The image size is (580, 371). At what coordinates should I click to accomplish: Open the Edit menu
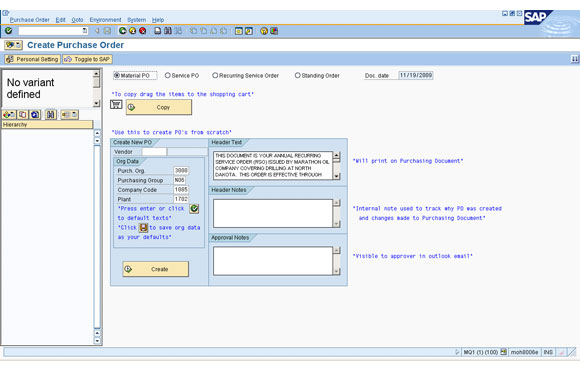pos(60,20)
